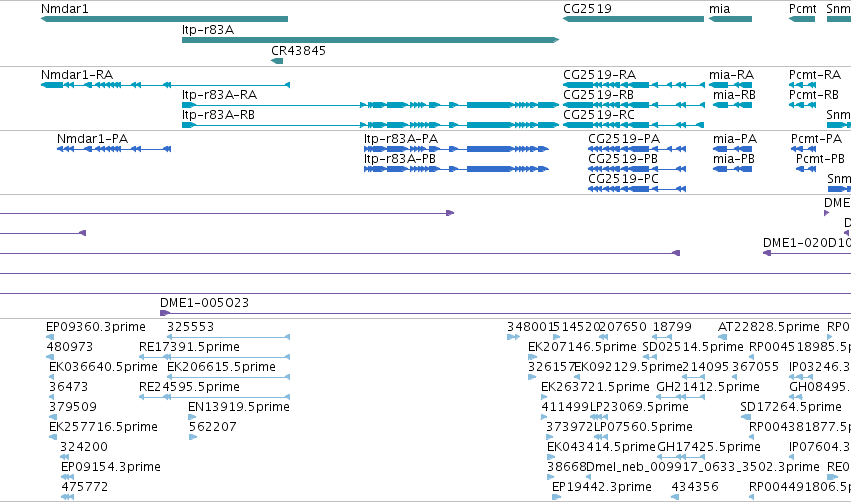The width and height of the screenshot is (851, 502).
Task: Click the Pcmt-PA protein label
Action: pos(817,138)
